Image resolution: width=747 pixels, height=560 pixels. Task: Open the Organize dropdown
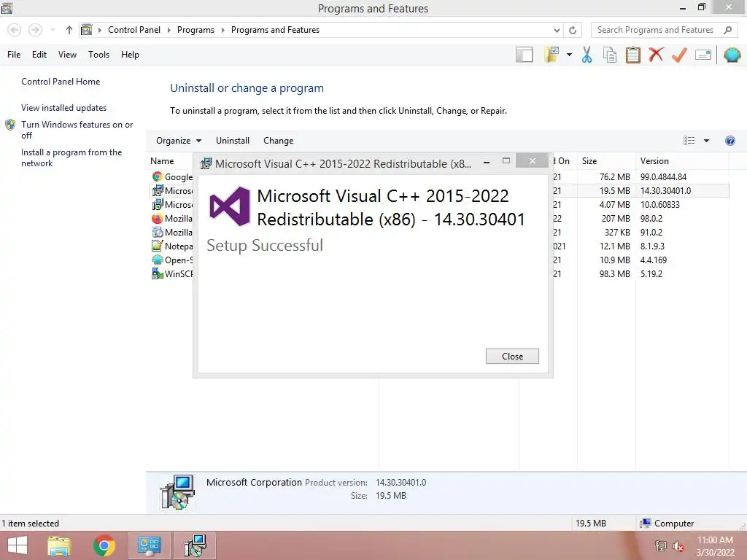click(x=179, y=141)
